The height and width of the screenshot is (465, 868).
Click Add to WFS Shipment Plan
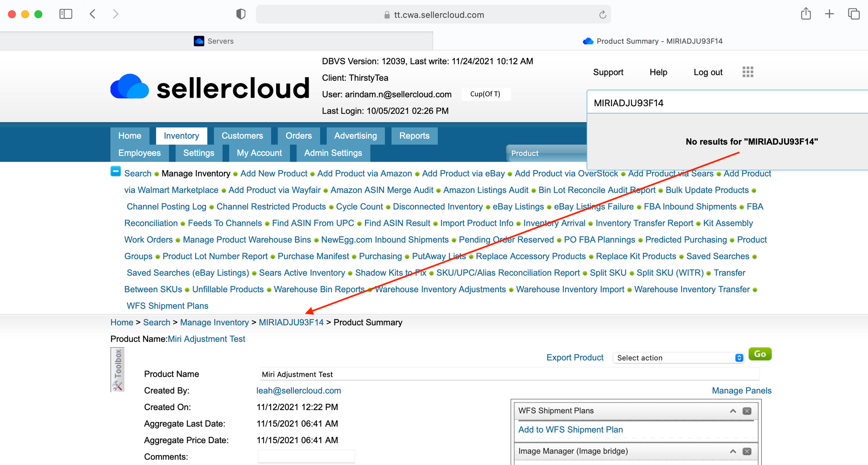tap(570, 430)
